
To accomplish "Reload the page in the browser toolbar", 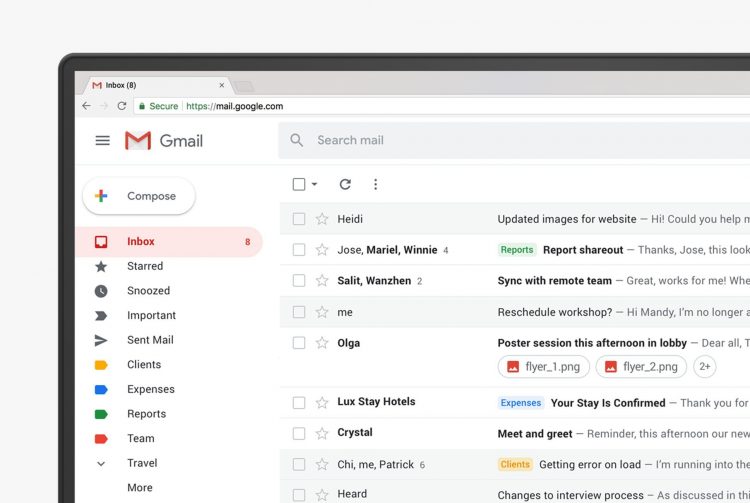I will tap(121, 106).
